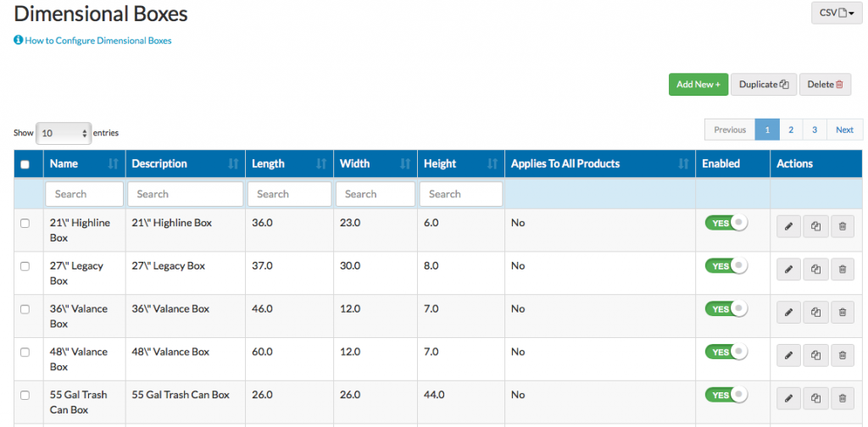Screen dimensions: 868x427
Task: Click the duplicate icon for 55 Gal Trash Can Box
Action: 815,398
